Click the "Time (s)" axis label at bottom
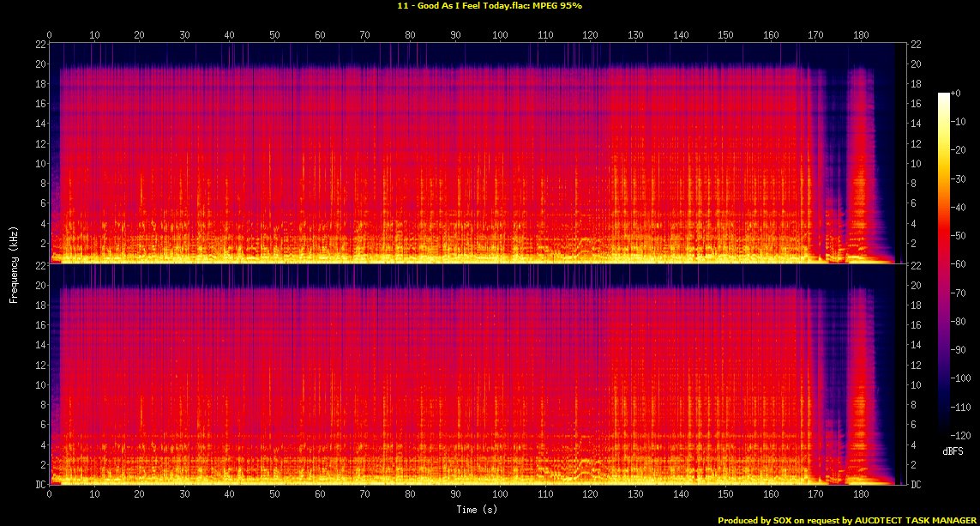The width and height of the screenshot is (980, 526). point(477,510)
